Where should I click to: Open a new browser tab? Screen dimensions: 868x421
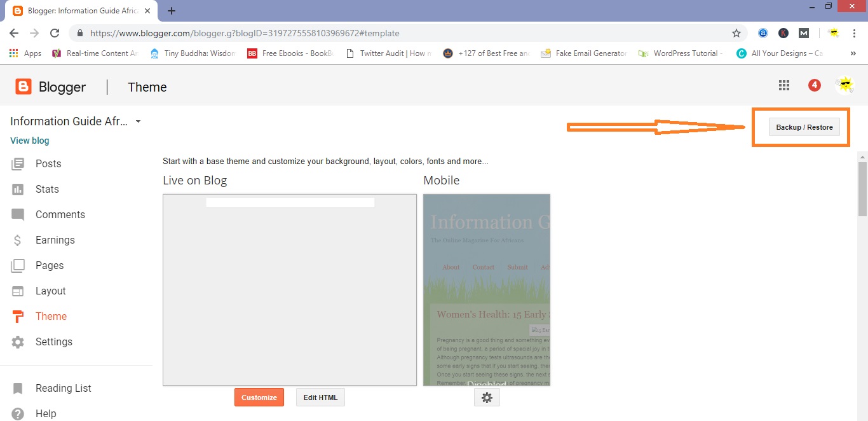coord(172,11)
